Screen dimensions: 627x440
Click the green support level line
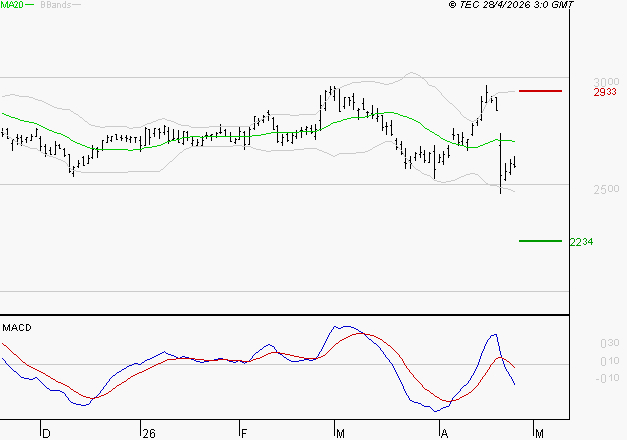[x=540, y=241]
